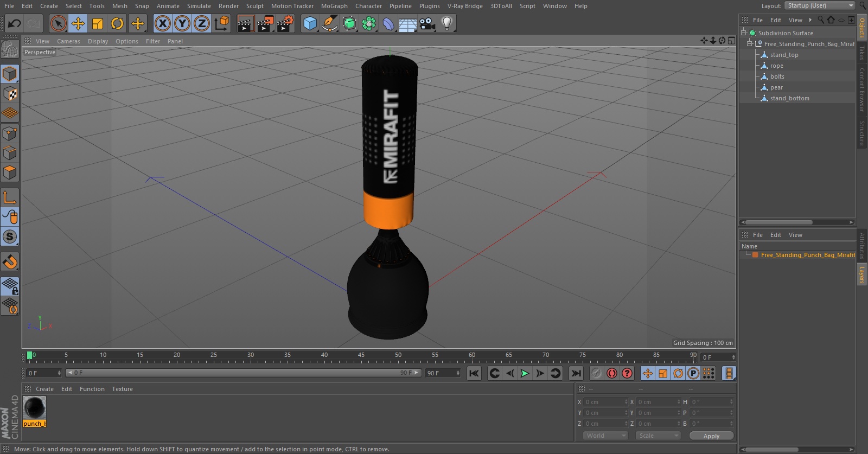Enable Texture mode checkerboard icon
The width and height of the screenshot is (868, 454).
click(10, 94)
